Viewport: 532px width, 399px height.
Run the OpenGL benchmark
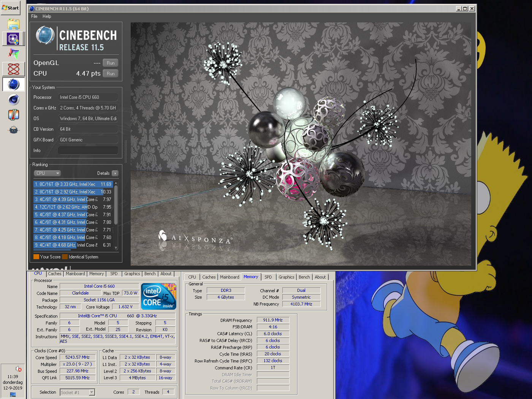pos(111,63)
